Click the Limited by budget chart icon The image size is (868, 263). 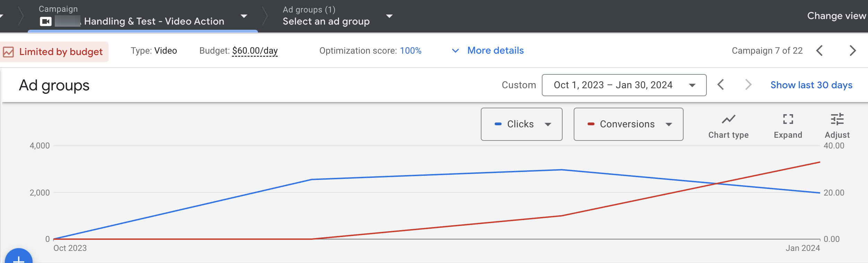9,52
